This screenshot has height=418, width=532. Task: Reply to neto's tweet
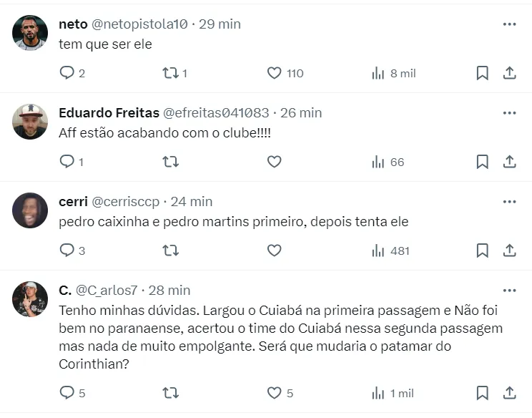click(67, 73)
